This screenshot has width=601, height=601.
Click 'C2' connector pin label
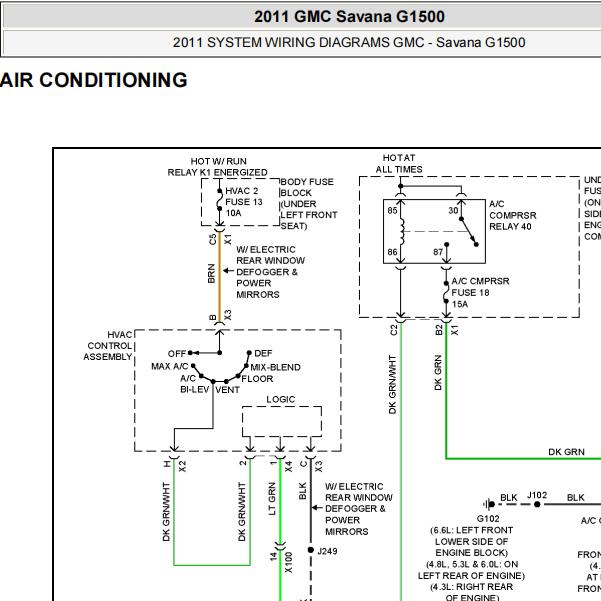(394, 330)
